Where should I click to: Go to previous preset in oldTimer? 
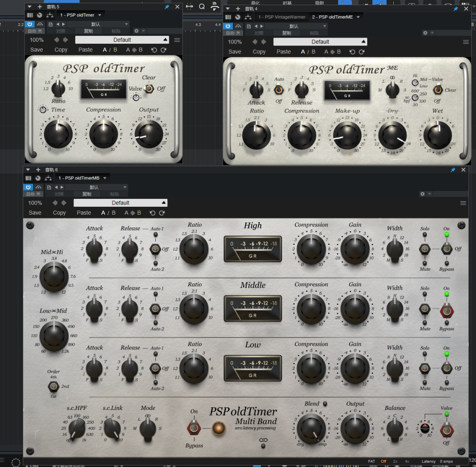[x=56, y=40]
